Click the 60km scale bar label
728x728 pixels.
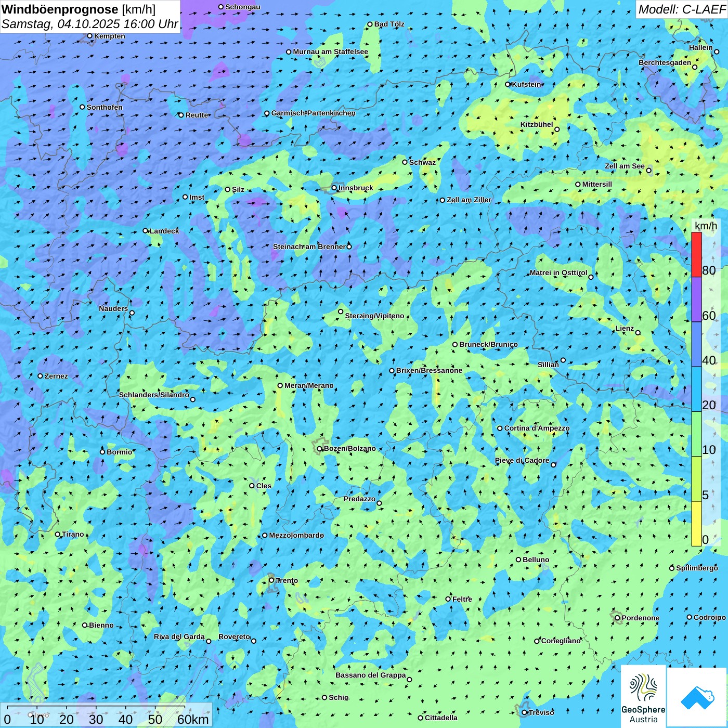click(193, 719)
